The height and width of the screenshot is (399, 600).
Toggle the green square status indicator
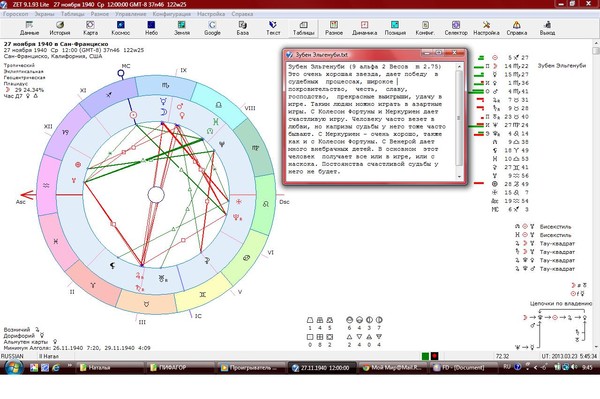[425, 356]
